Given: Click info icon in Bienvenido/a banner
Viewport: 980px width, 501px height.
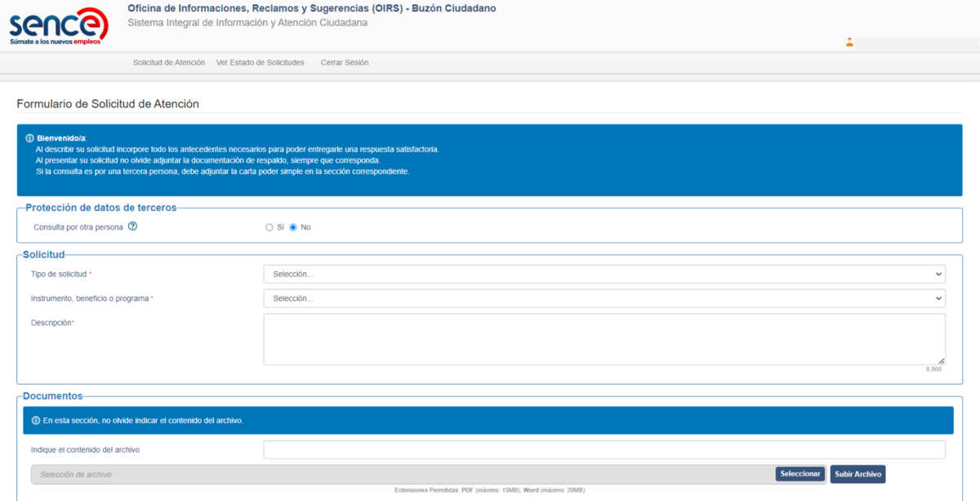Looking at the screenshot, I should [30, 138].
